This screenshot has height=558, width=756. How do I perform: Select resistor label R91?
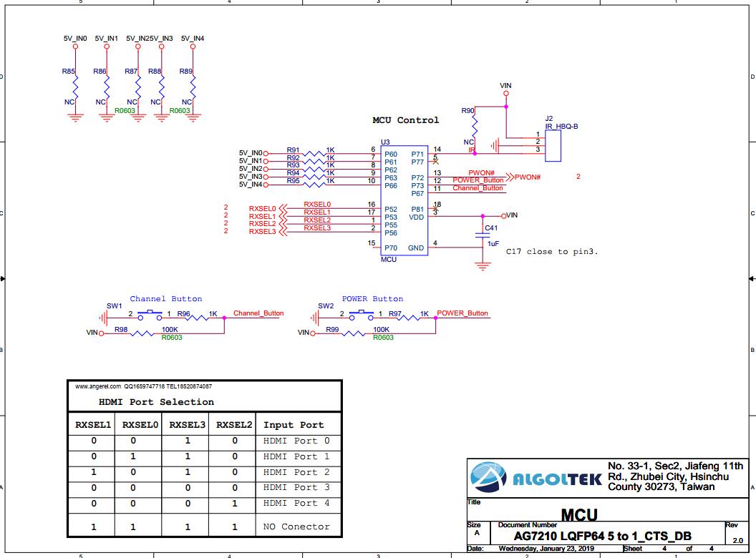[x=293, y=150]
